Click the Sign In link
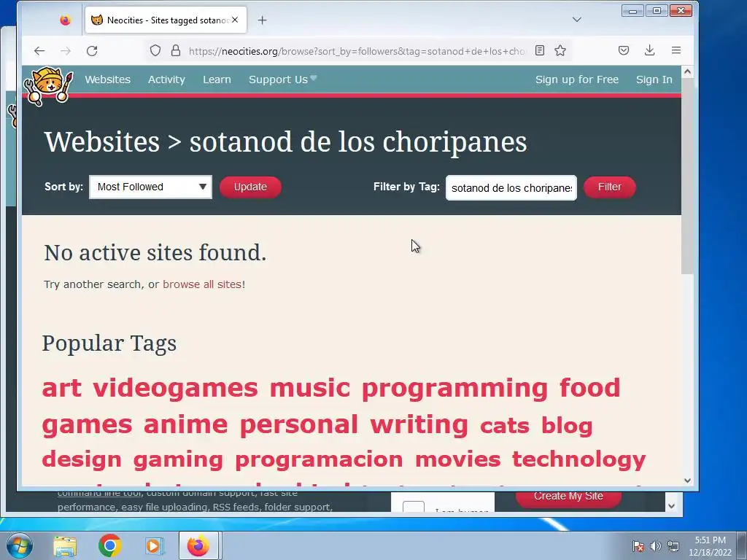The width and height of the screenshot is (747, 560). 654,79
